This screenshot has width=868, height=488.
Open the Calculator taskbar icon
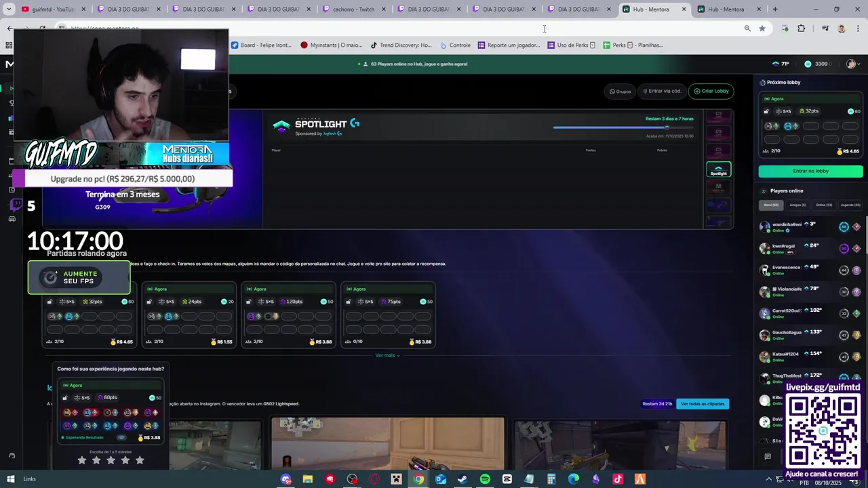551,479
